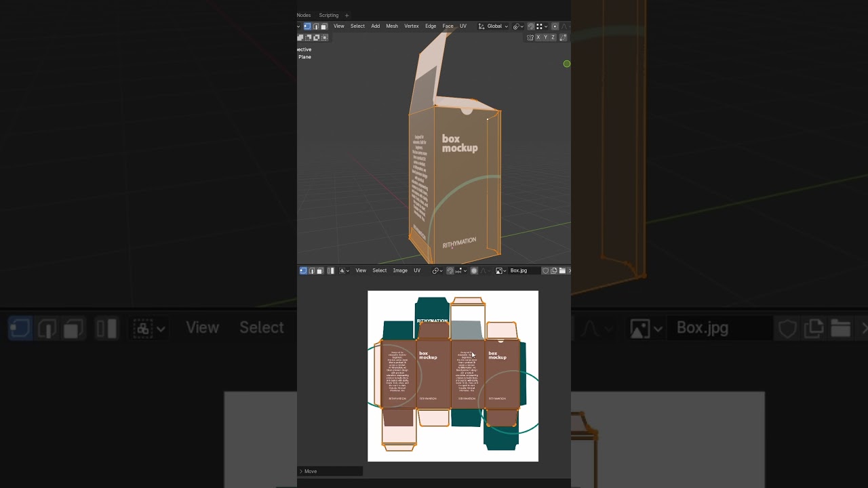
Task: Toggle fake user shield for Box.jpg
Action: (545, 270)
